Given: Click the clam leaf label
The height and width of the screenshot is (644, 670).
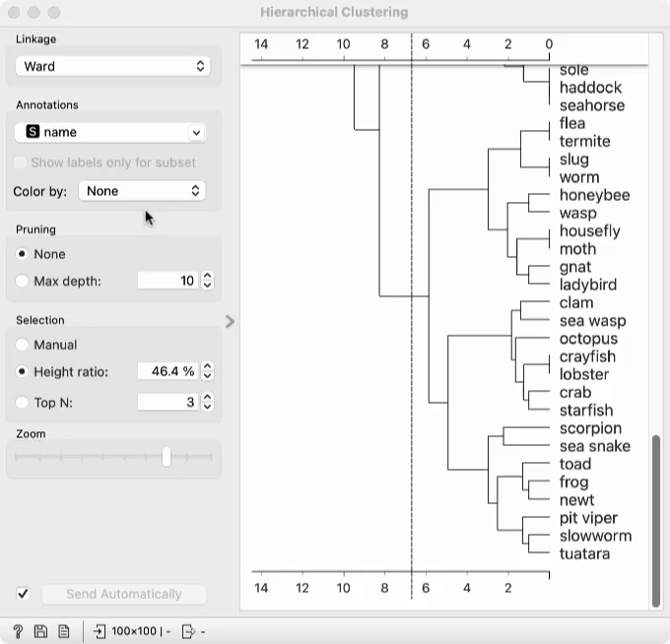Looking at the screenshot, I should pyautogui.click(x=576, y=302).
